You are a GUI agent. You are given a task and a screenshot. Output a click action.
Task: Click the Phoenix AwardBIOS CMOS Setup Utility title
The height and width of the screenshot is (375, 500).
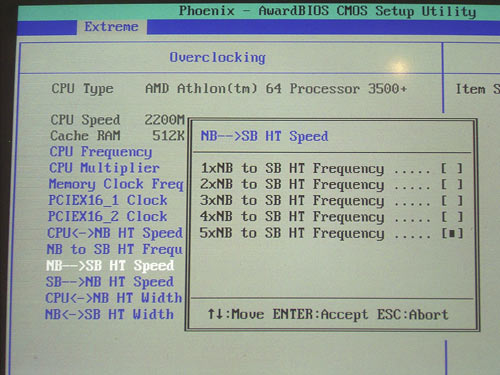pos(327,11)
